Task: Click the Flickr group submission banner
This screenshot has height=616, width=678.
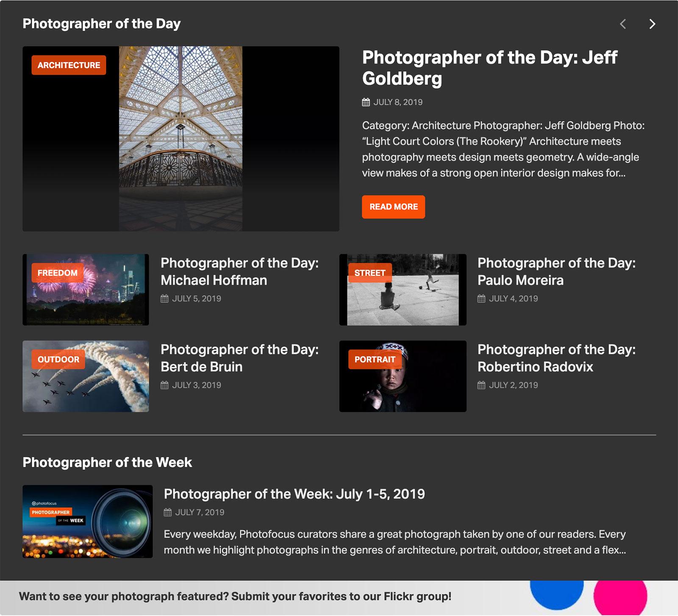Action: 235,596
